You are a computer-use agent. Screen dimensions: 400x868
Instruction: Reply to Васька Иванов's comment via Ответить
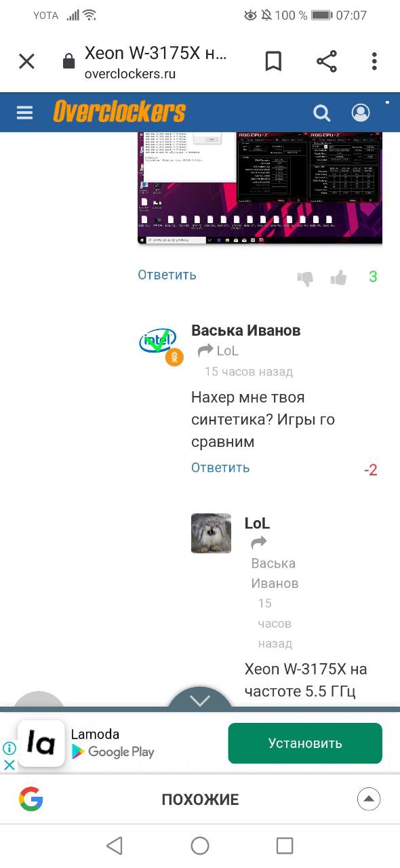tap(220, 467)
